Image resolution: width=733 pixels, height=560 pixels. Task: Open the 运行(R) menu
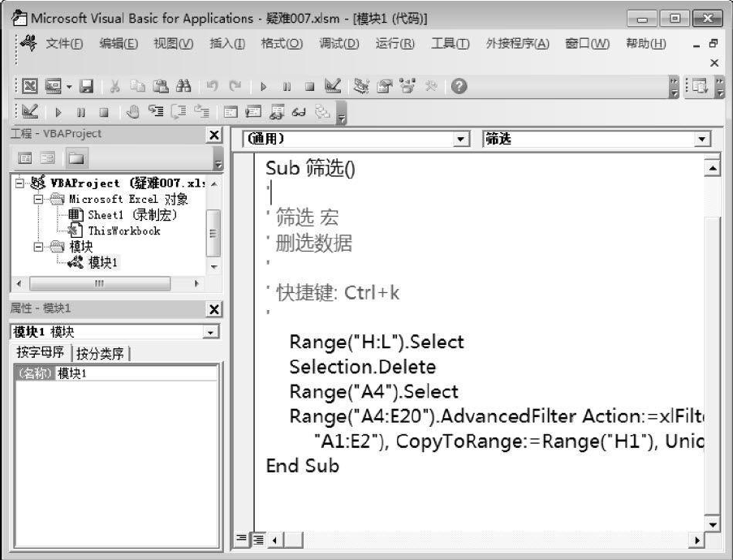pyautogui.click(x=395, y=44)
